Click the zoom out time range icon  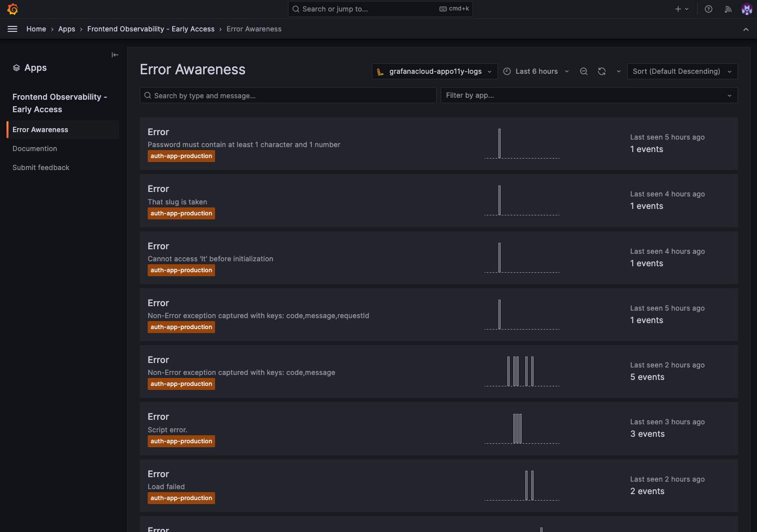583,71
